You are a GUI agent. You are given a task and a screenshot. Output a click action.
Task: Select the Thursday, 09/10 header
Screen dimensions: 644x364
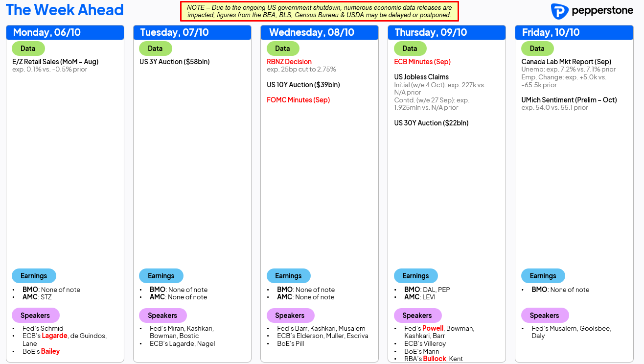pos(447,32)
